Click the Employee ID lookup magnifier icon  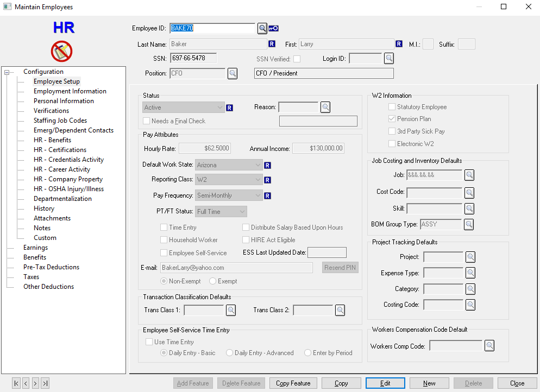point(262,28)
